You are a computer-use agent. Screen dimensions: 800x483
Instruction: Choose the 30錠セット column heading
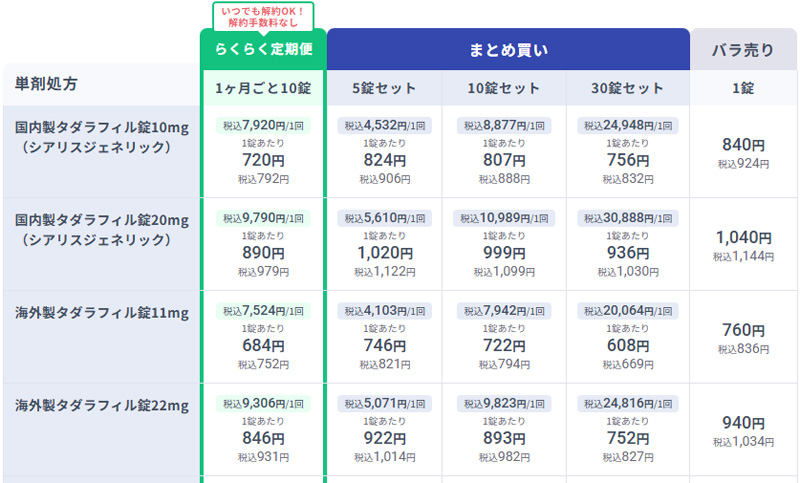click(627, 88)
